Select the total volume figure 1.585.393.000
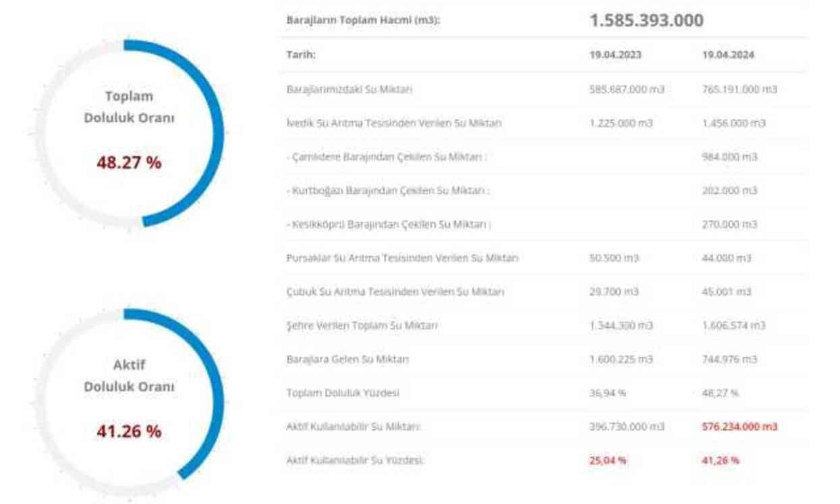 click(646, 20)
